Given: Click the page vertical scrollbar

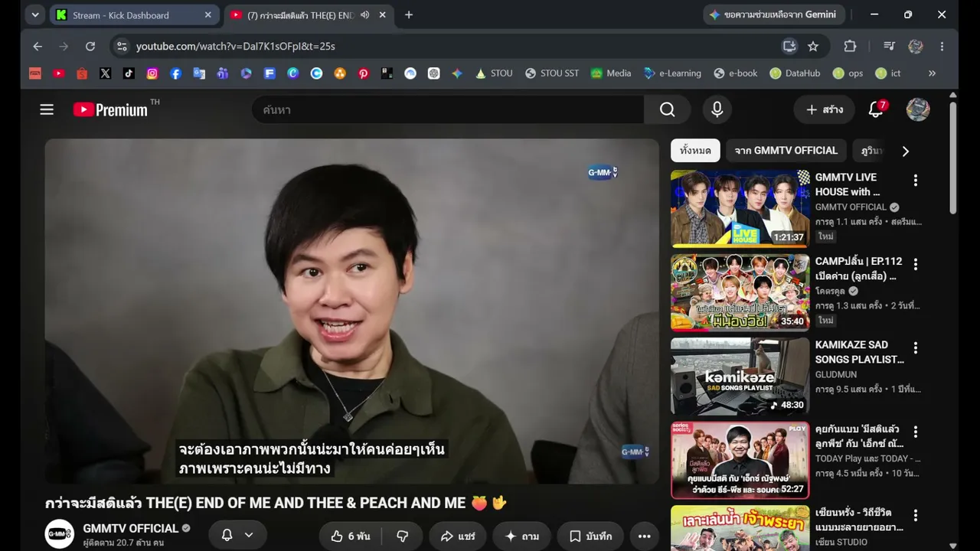Looking at the screenshot, I should (x=952, y=157).
